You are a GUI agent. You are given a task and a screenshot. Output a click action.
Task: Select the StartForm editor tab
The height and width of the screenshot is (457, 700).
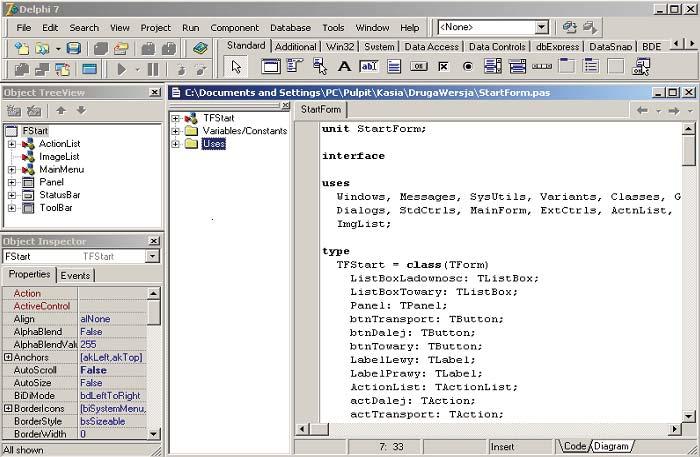321,109
